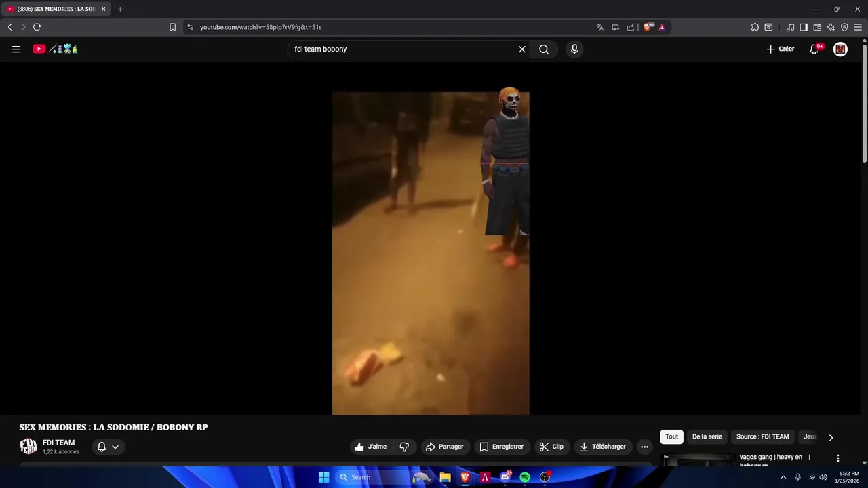Save video with Enregistrer button
The image size is (868, 488).
(x=502, y=447)
